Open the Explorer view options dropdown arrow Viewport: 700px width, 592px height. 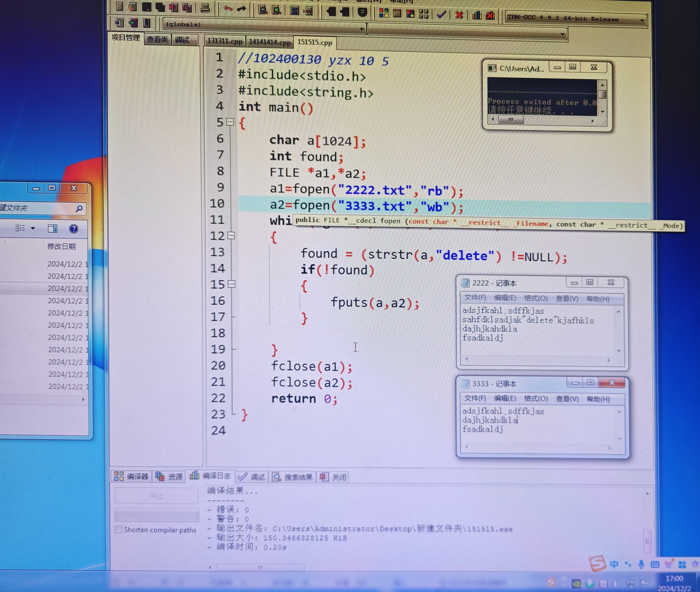(x=33, y=228)
